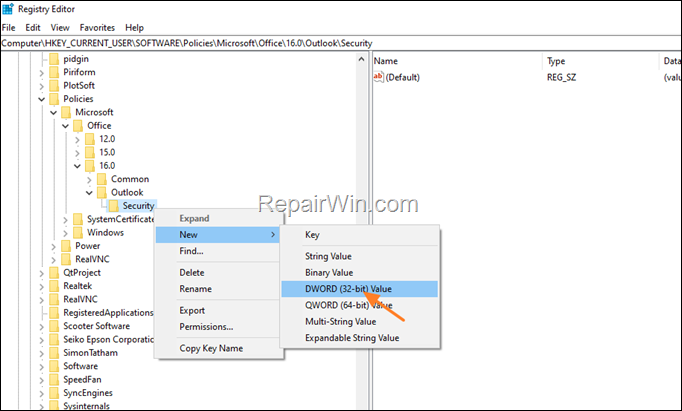Choose Expandable String Value in submenu
Screen dimensions: 682x411
tap(359, 338)
